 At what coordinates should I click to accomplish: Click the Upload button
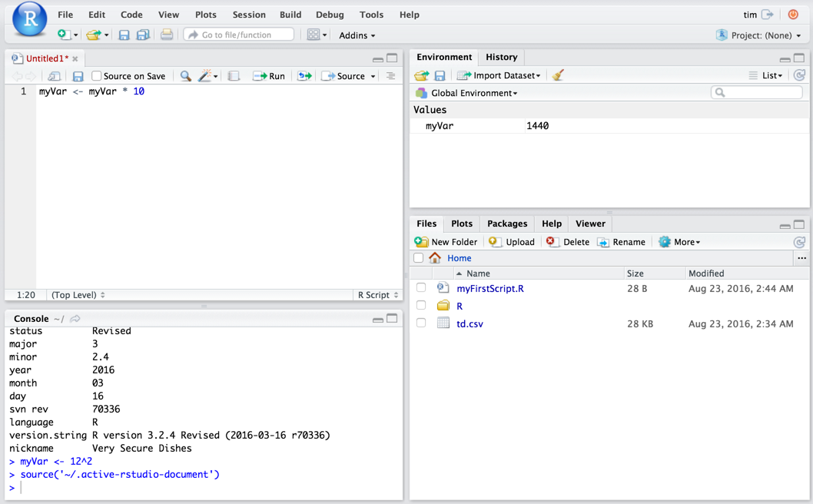coord(512,242)
